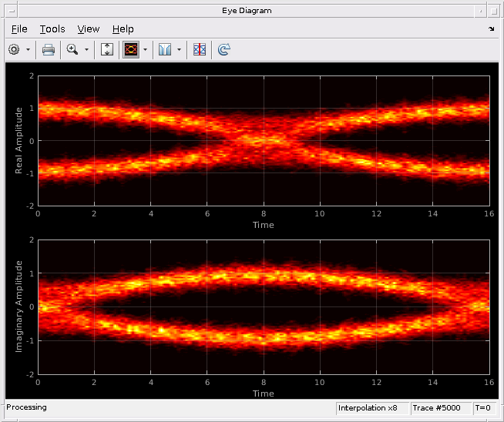Click the Eye Diagram window title
Screen dimensions: 504x422
coord(247,11)
